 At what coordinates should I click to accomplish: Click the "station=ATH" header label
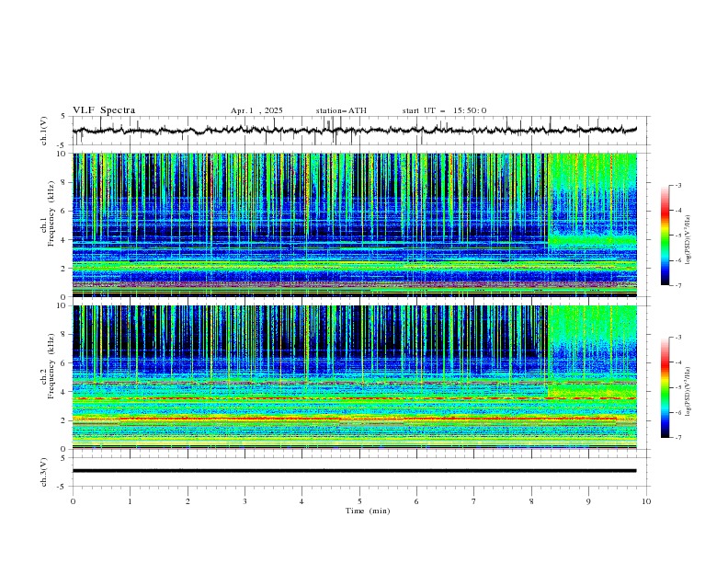coord(341,110)
